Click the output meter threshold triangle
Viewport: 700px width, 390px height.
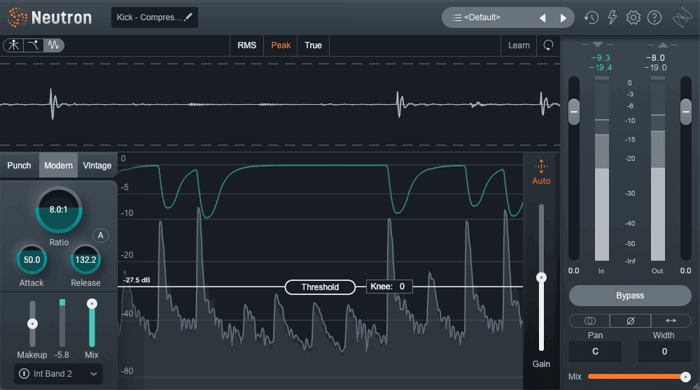click(663, 45)
